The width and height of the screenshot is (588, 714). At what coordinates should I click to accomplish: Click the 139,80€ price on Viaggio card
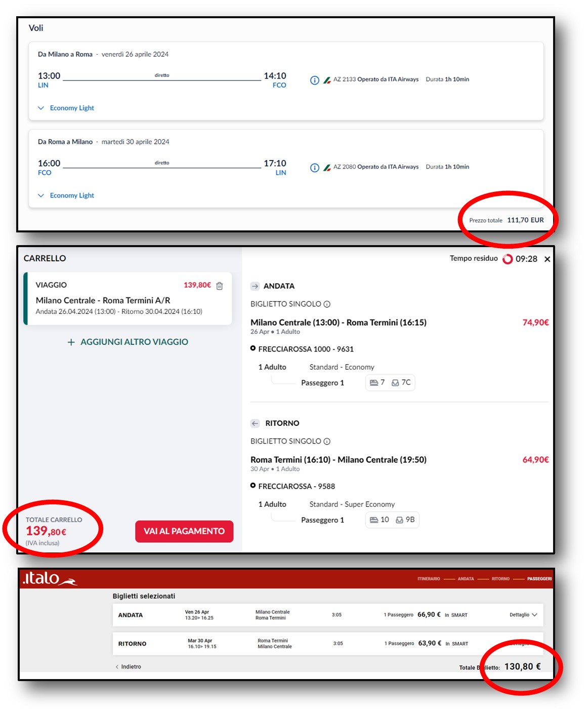197,285
